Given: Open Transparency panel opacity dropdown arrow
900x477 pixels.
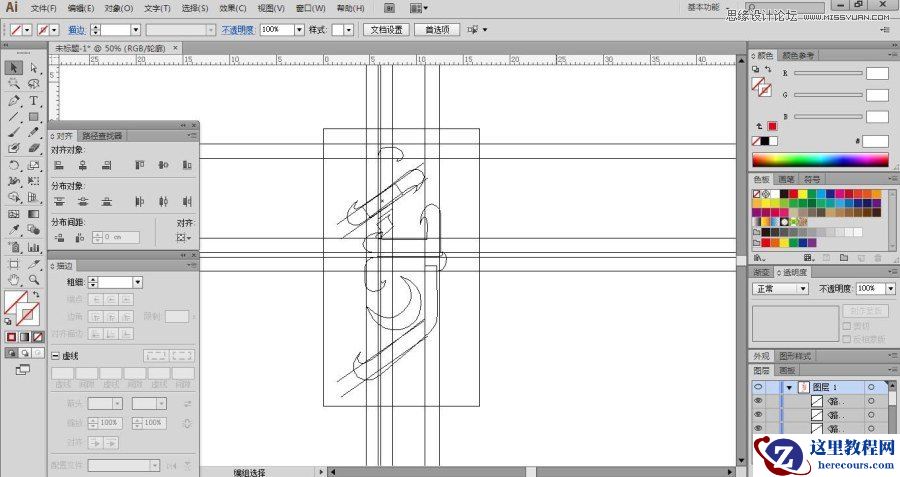Looking at the screenshot, I should pyautogui.click(x=890, y=289).
